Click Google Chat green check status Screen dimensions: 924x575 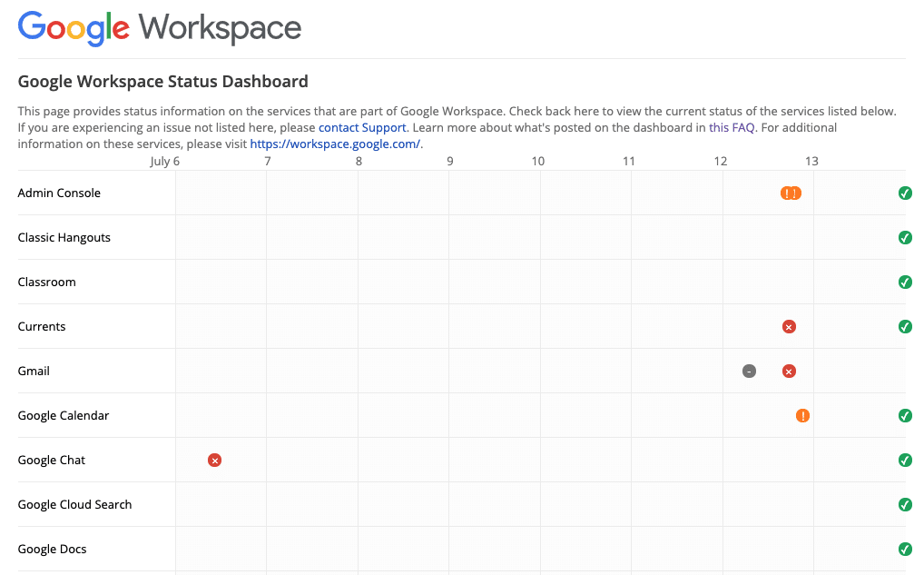point(905,461)
